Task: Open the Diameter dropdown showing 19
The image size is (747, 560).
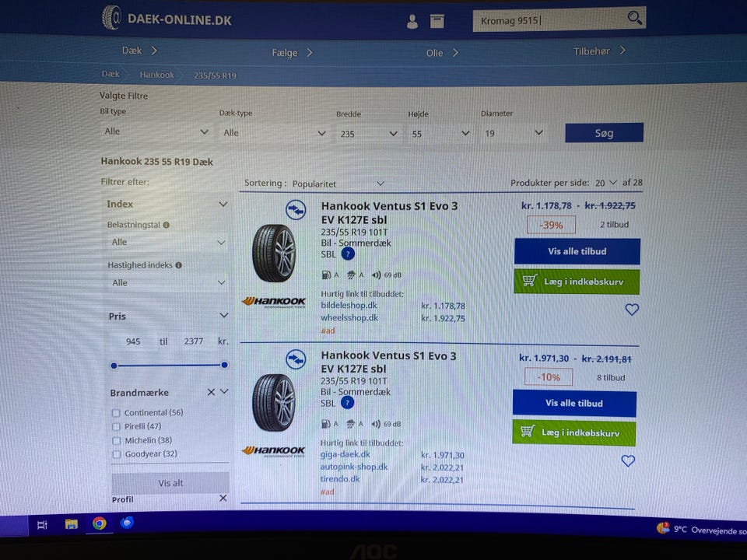Action: 513,133
